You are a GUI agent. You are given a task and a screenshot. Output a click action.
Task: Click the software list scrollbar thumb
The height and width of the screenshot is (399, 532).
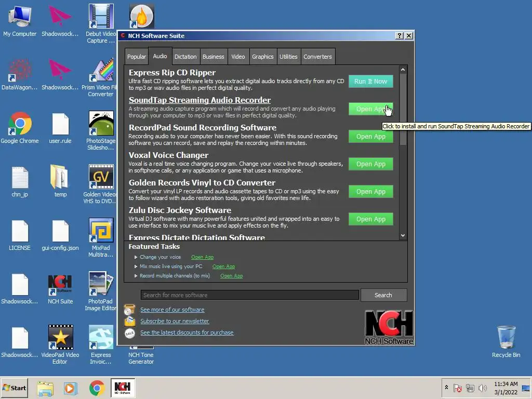(403, 109)
